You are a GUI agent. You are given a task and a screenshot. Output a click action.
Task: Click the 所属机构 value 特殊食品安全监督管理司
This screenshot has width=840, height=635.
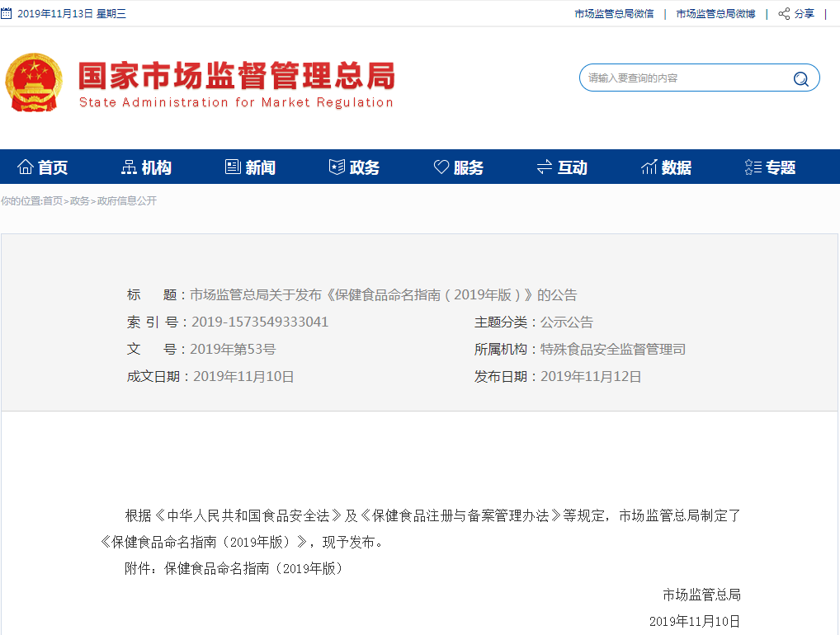click(x=613, y=349)
